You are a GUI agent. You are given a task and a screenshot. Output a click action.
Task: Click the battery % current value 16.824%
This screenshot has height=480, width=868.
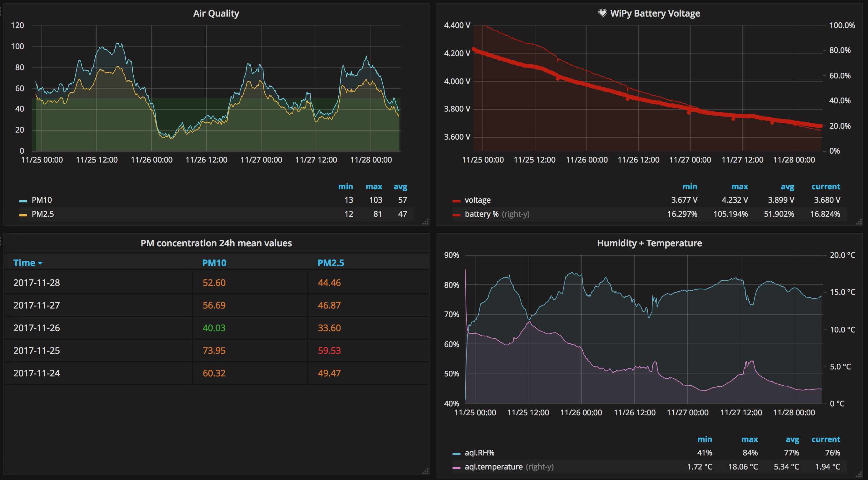tap(825, 214)
